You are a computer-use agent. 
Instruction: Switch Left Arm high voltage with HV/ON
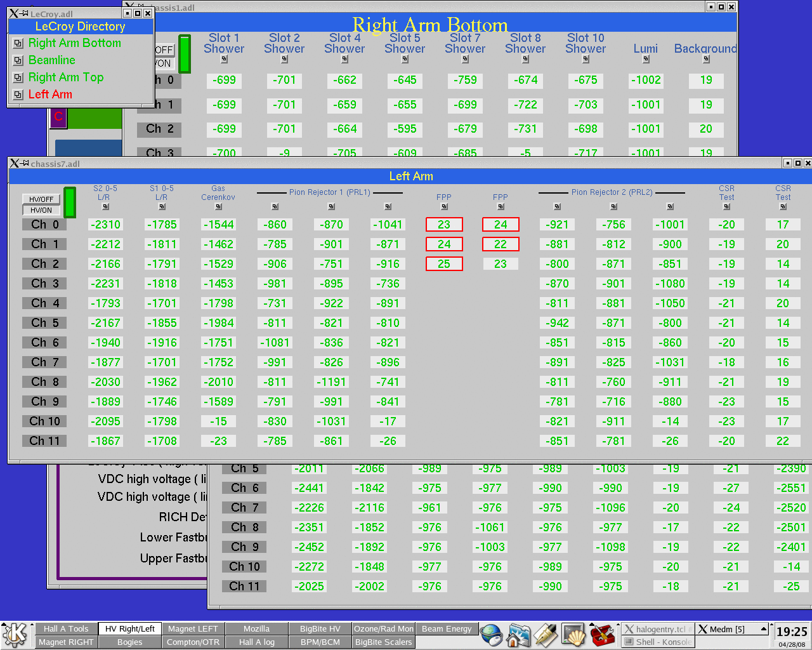click(41, 210)
